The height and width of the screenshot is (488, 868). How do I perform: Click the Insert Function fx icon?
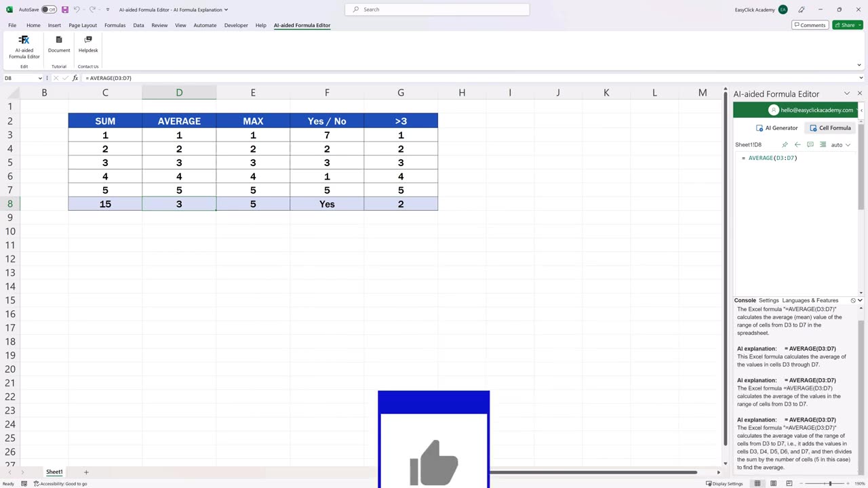(75, 78)
